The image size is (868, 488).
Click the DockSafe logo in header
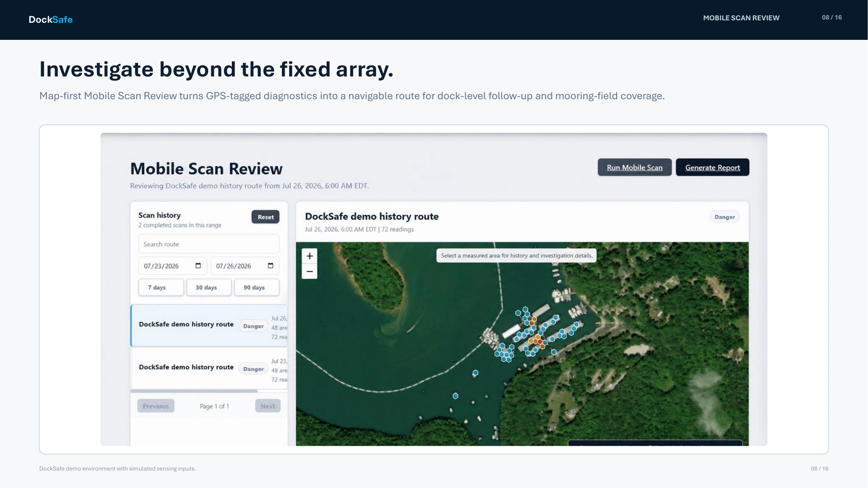50,20
